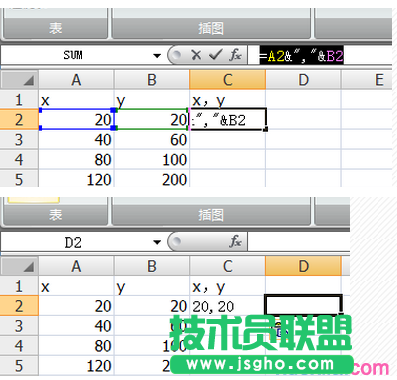Click cell B1 containing y in the D2 sheet
The width and height of the screenshot is (397, 380).
point(152,286)
